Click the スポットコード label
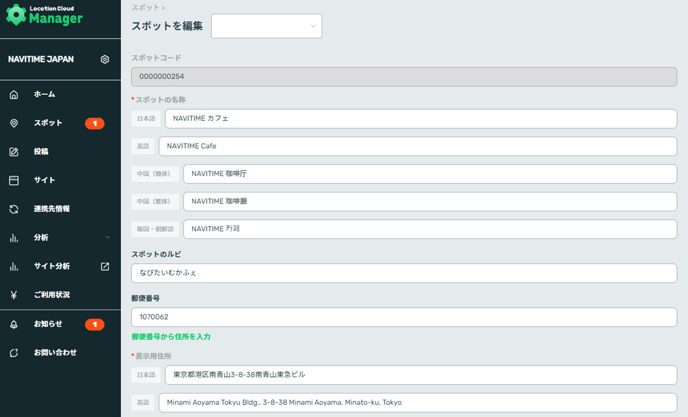688x417 pixels. pyautogui.click(x=156, y=58)
